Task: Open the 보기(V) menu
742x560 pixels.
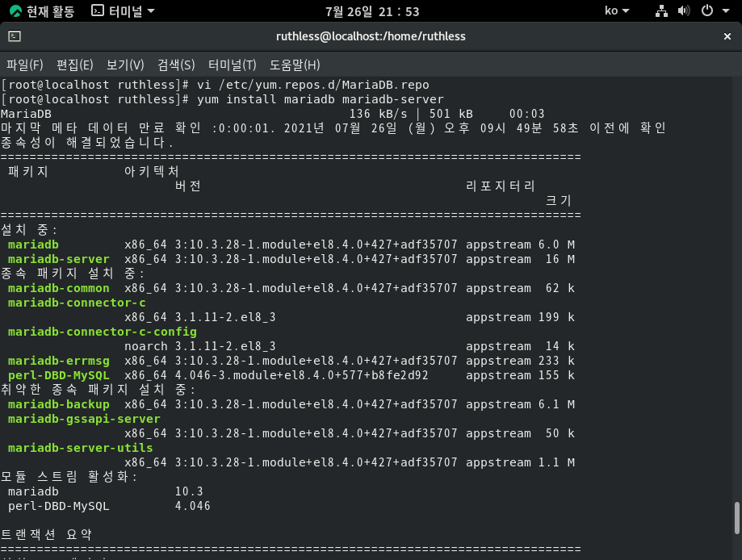Action: 125,65
